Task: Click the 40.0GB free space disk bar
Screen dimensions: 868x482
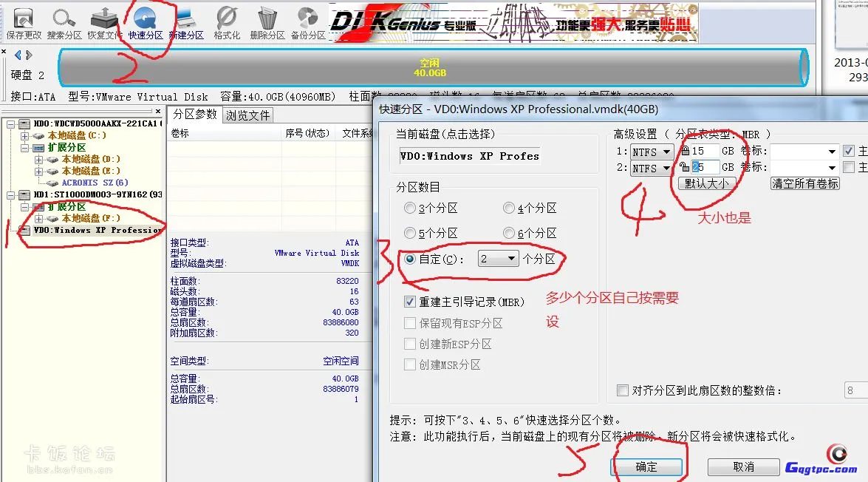Action: tap(432, 68)
